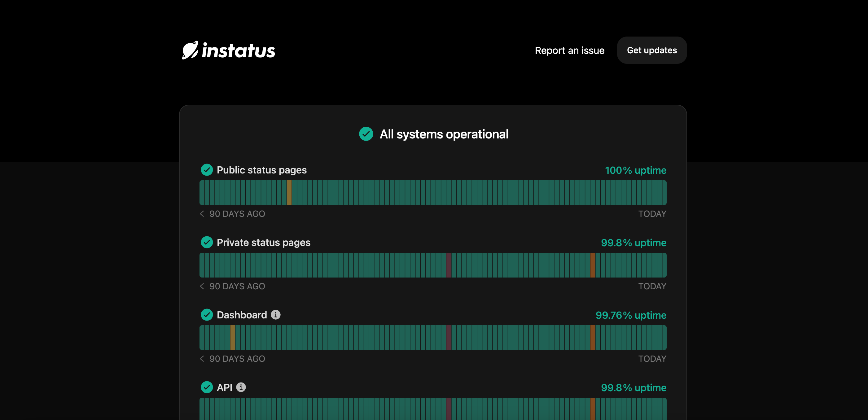Go back from Dashboard 90 days chevron
This screenshot has width=868, height=420.
pos(202,359)
